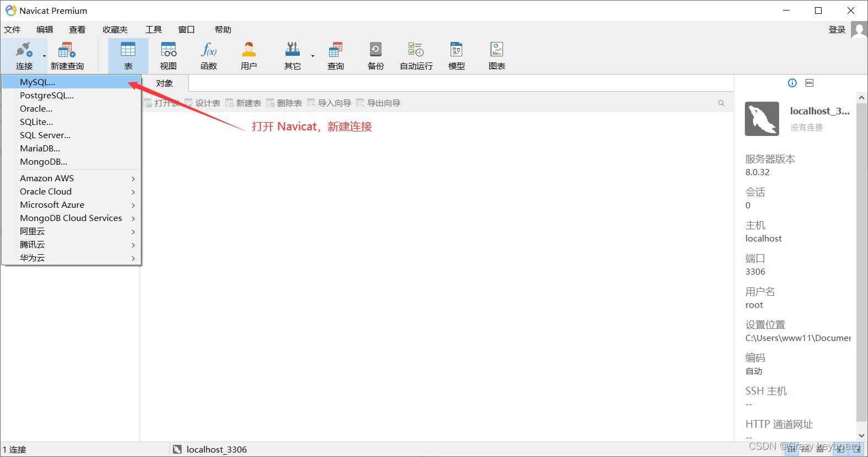Click the New Query (新建查询) icon
Viewport: 868px width, 457px height.
67,55
